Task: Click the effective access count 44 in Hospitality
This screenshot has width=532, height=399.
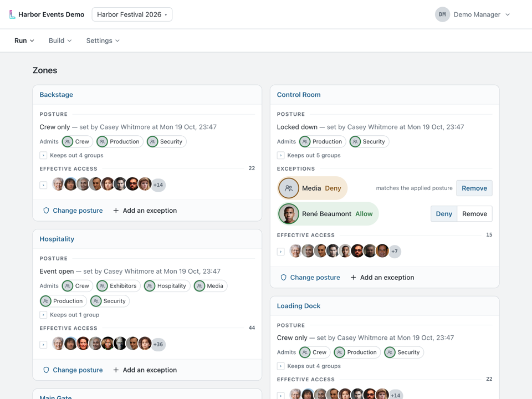Action: pos(252,328)
